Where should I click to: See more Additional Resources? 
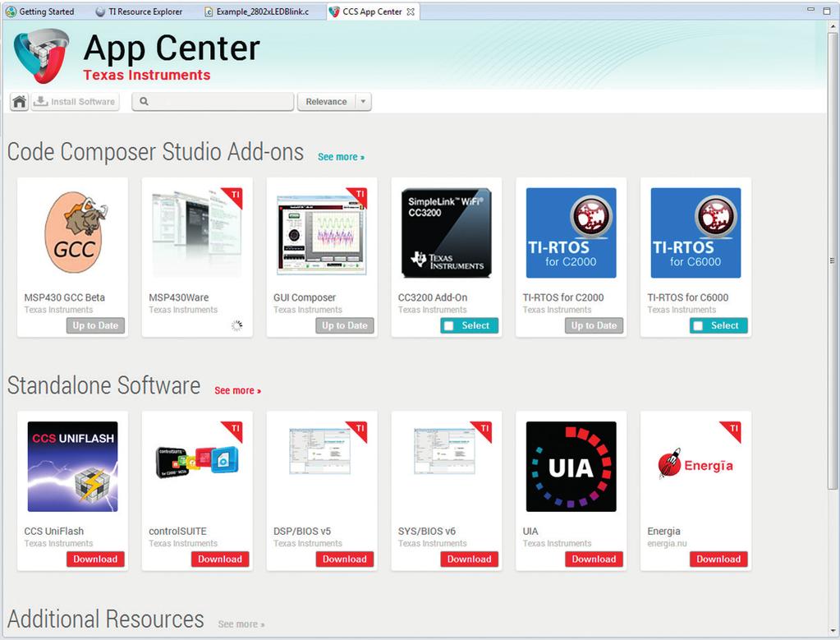point(241,624)
